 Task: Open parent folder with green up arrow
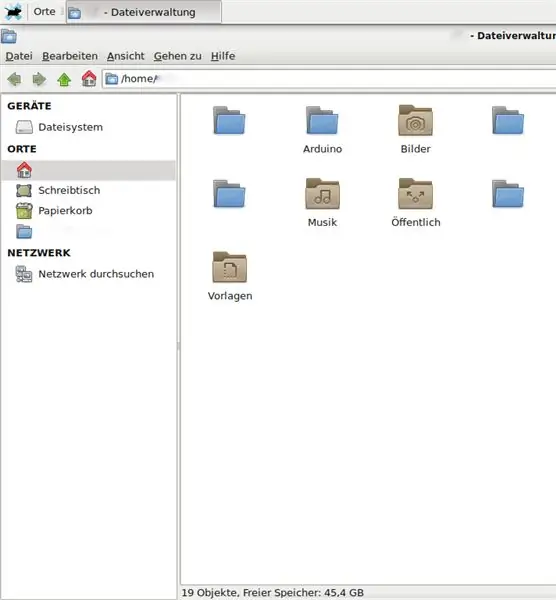click(x=64, y=79)
